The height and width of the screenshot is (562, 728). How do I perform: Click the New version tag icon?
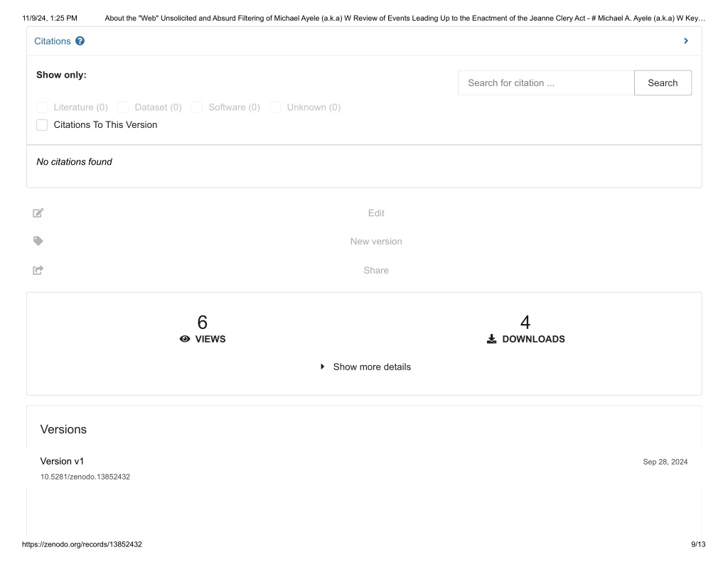pyautogui.click(x=38, y=241)
